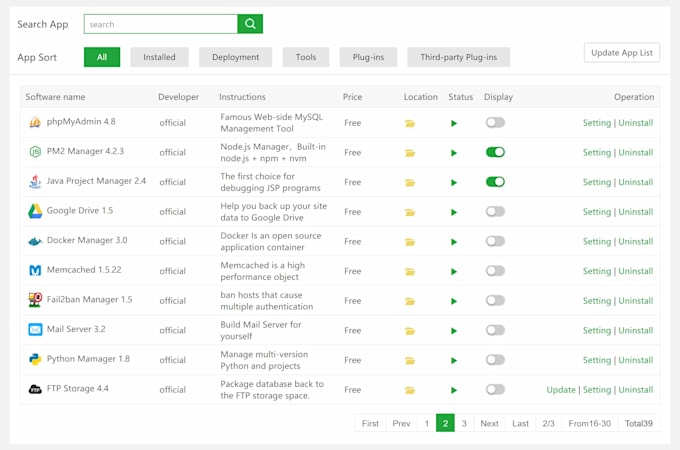
Task: Click the Docker Manager whale icon
Action: (35, 241)
